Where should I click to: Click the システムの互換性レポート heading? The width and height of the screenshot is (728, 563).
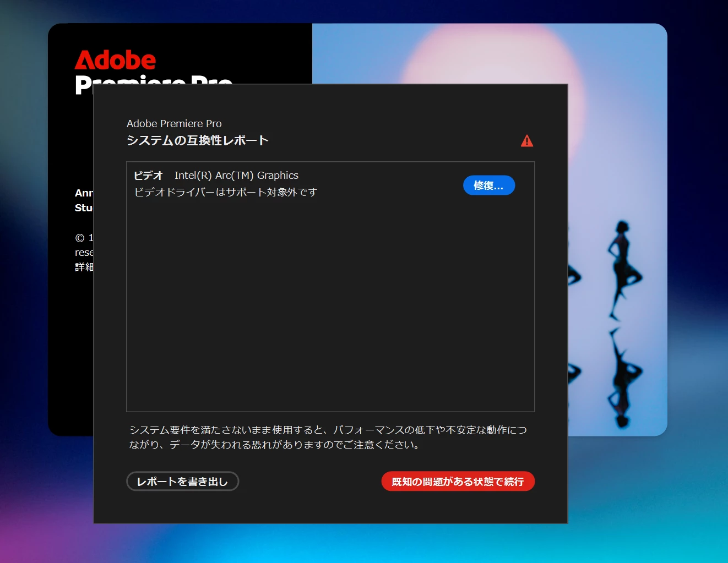(x=197, y=140)
